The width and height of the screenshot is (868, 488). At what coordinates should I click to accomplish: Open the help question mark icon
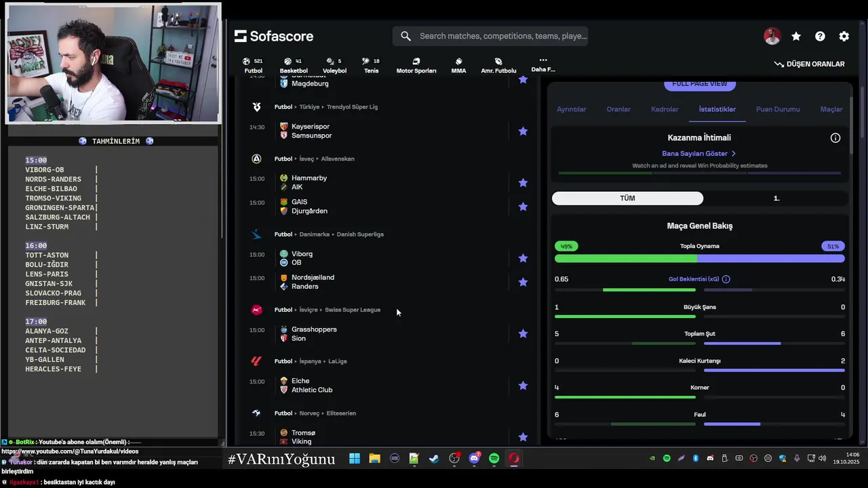click(x=820, y=37)
